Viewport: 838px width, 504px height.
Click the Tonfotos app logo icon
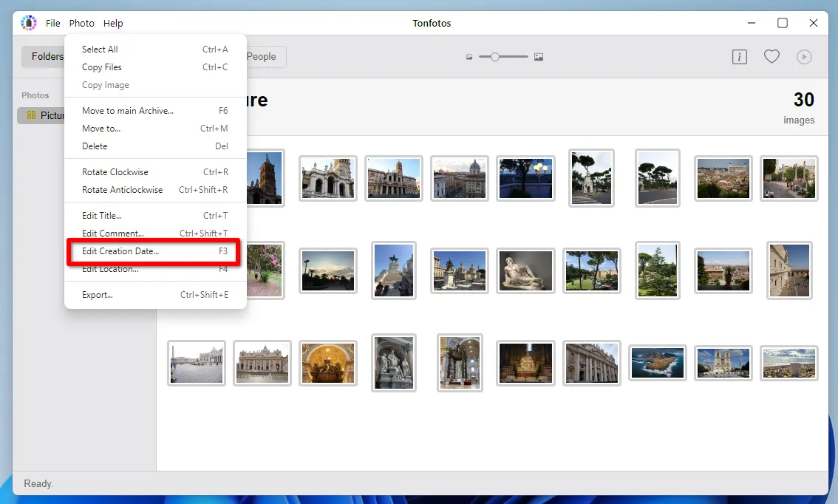[x=29, y=23]
